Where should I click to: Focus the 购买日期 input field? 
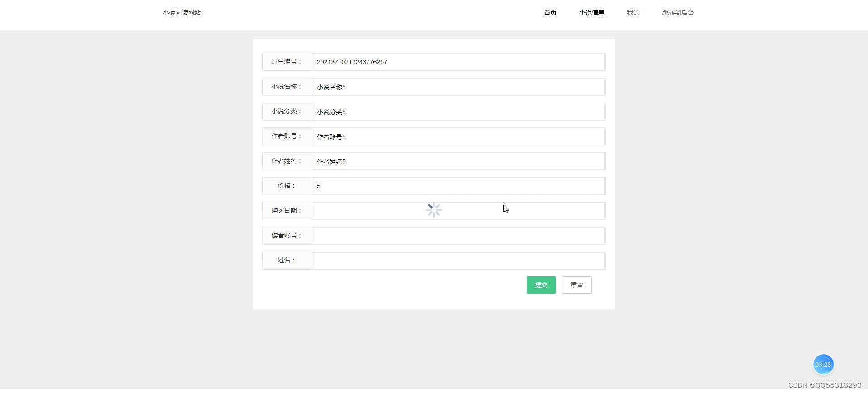pos(458,211)
